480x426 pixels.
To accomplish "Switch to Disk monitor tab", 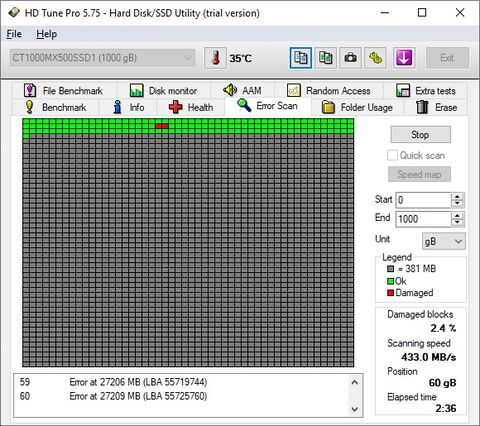I will click(163, 91).
